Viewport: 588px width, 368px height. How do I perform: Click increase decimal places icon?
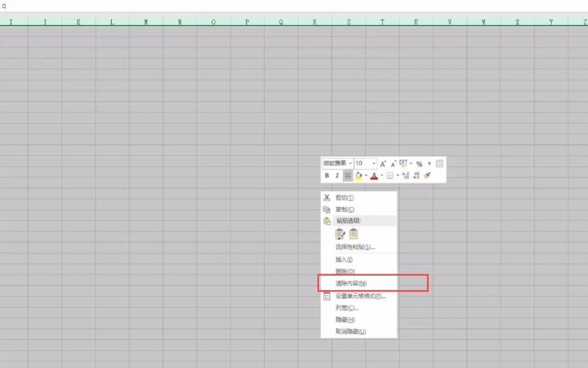click(x=406, y=176)
